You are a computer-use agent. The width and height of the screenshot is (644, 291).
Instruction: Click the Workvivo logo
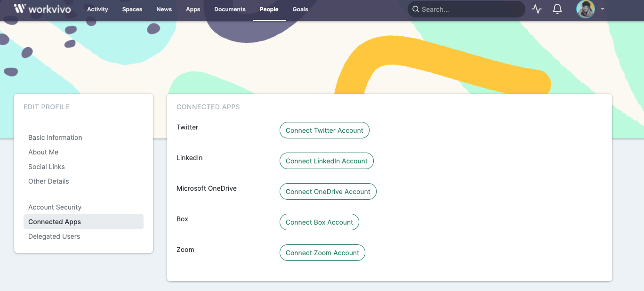pos(42,9)
